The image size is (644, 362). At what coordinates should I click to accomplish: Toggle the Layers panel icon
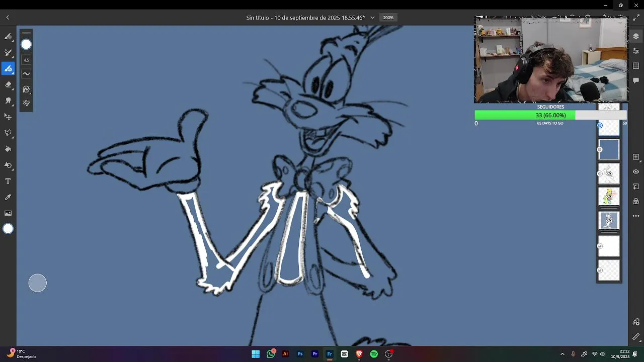pos(636,36)
